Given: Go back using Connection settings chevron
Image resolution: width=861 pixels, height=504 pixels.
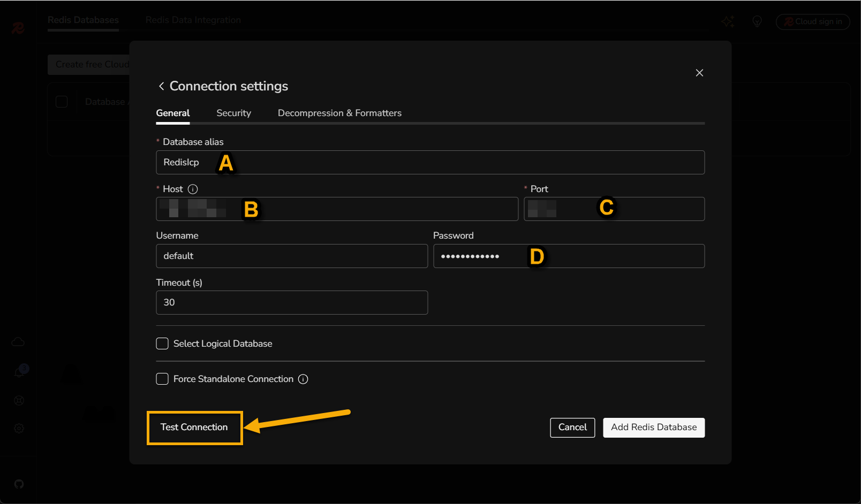Looking at the screenshot, I should (161, 86).
